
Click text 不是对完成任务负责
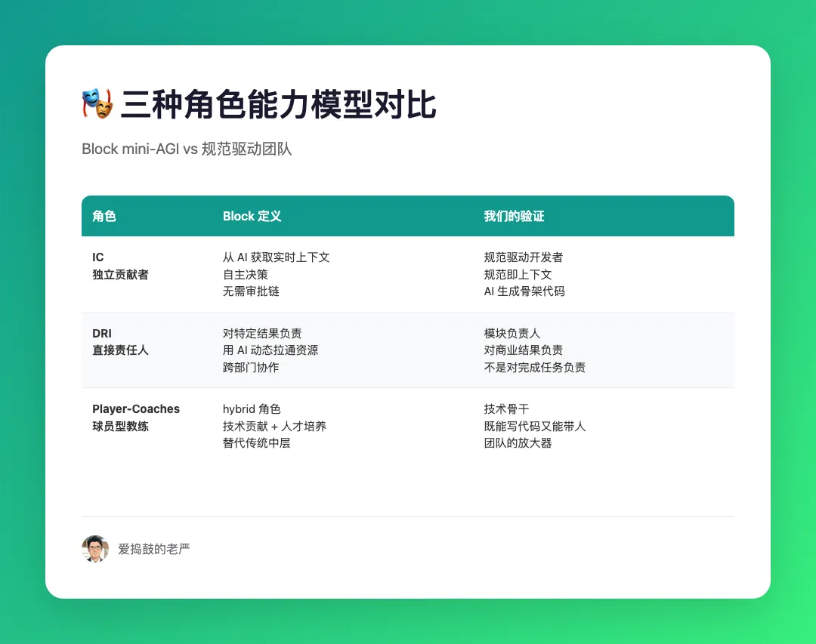(x=534, y=367)
